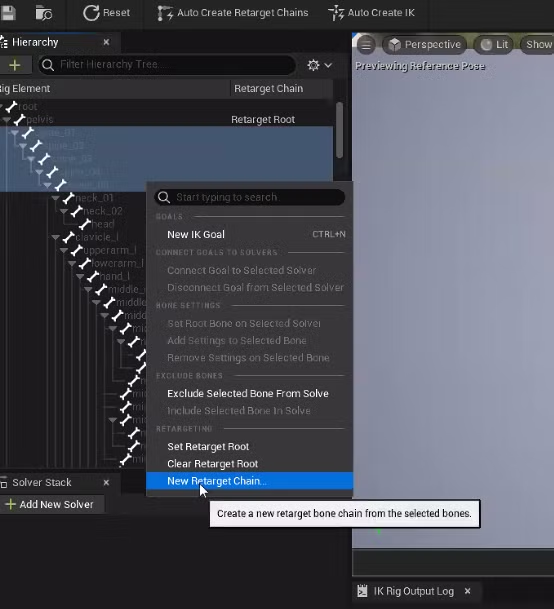Click the green plus add button in Hierarchy

click(15, 65)
